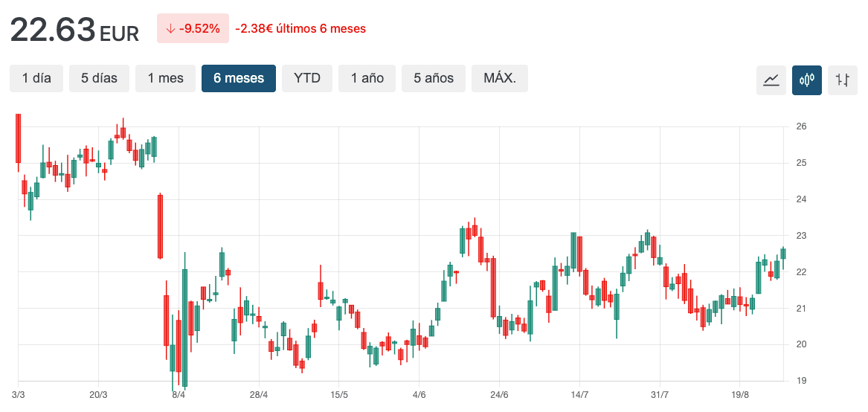The image size is (868, 412).
Task: Click the active 6 meses range button
Action: (239, 78)
